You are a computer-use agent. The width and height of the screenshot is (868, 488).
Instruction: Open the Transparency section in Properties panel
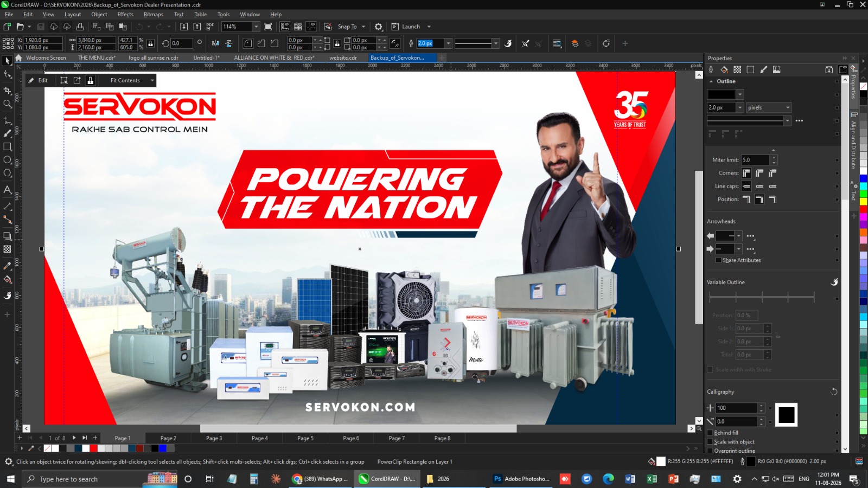pos(737,69)
